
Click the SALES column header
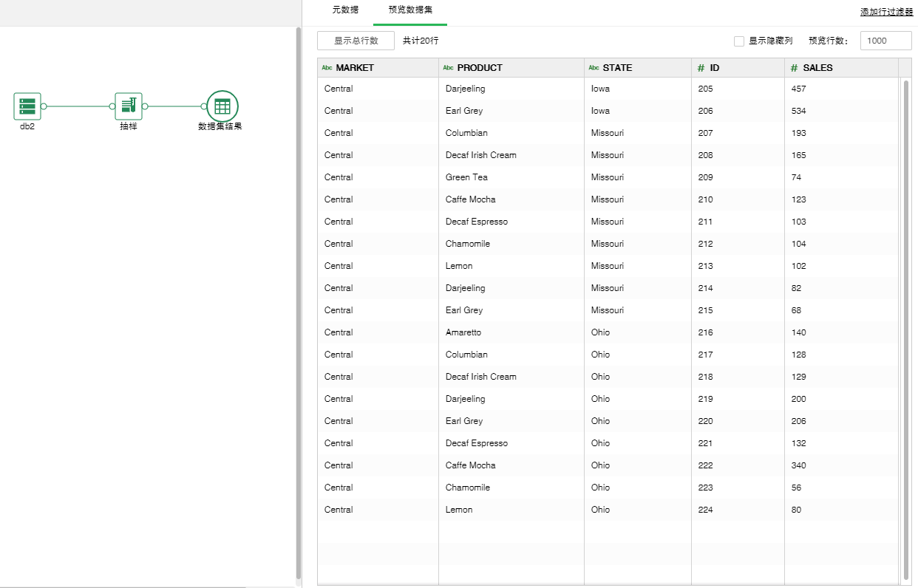coord(817,68)
